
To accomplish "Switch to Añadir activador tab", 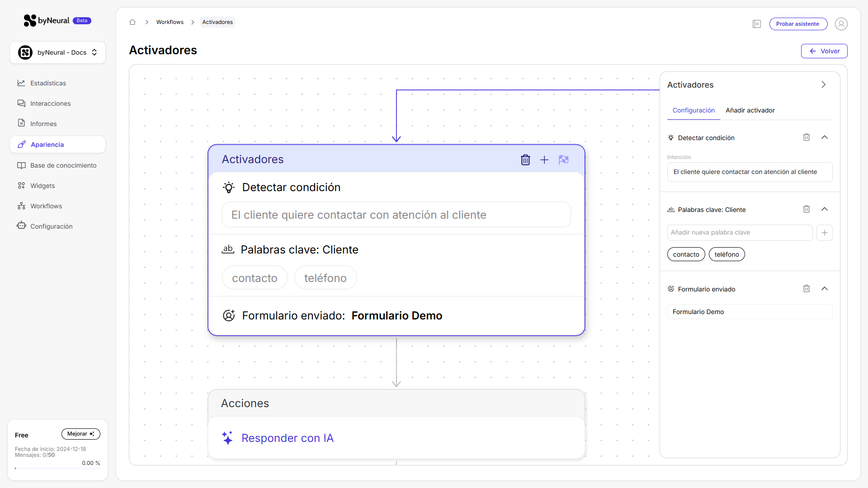I will pyautogui.click(x=750, y=110).
